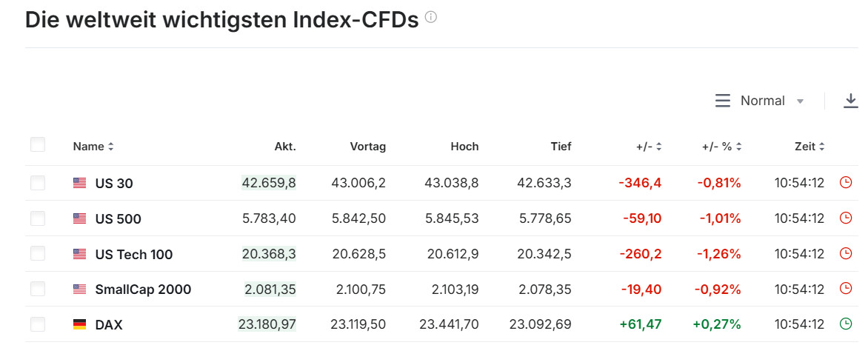Click the clock icon in US 30 row
Image resolution: width=868 pixels, height=348 pixels.
[846, 183]
